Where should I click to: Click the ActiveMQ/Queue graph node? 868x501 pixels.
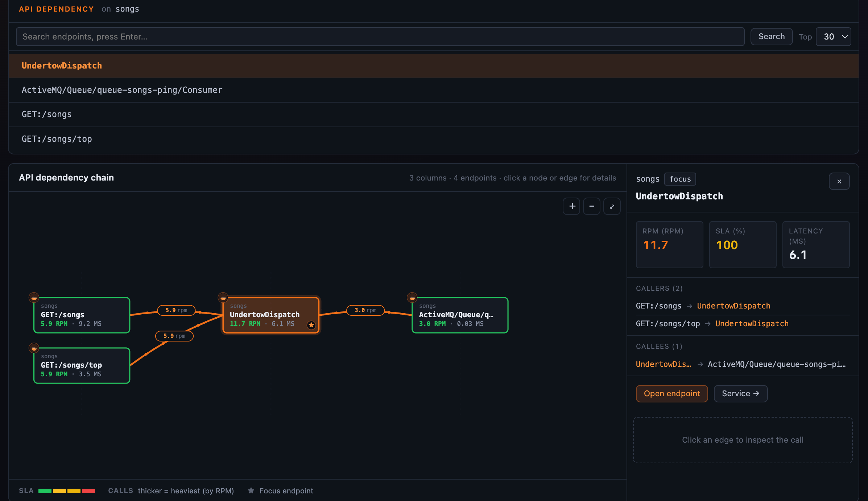460,315
